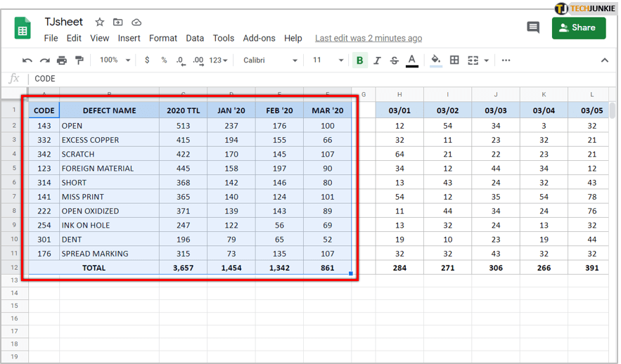Open the 100% zoom dropdown
Viewport: 621px width, 364px height.
point(115,60)
